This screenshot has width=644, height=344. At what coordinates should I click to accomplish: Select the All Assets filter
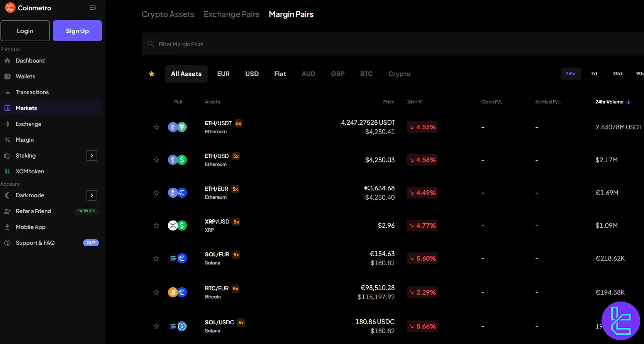[x=186, y=74]
